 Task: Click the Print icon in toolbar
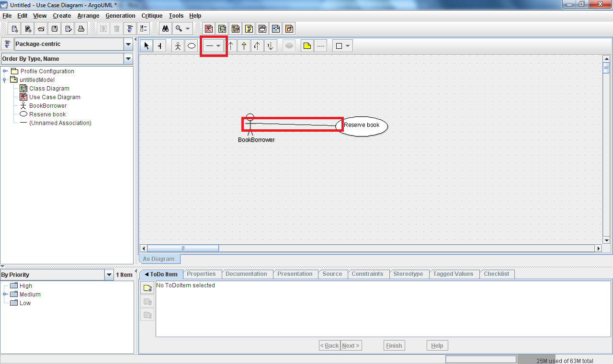(x=81, y=29)
